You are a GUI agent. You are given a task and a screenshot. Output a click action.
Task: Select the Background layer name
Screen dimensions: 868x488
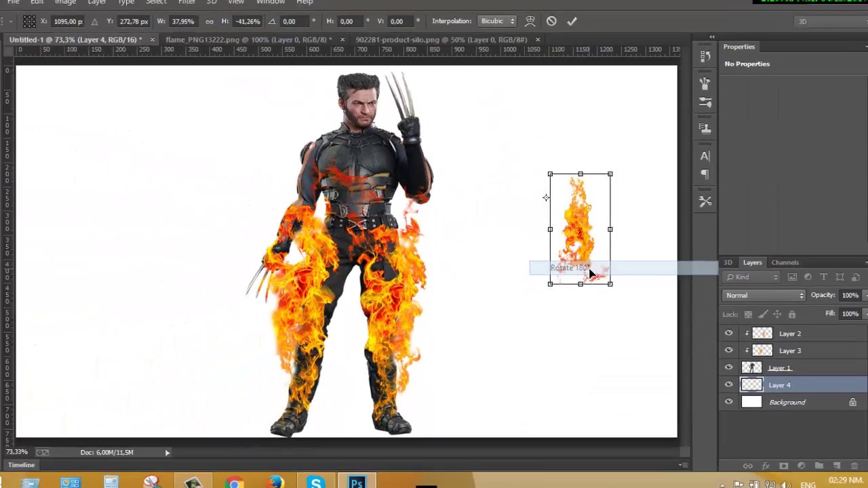(787, 402)
